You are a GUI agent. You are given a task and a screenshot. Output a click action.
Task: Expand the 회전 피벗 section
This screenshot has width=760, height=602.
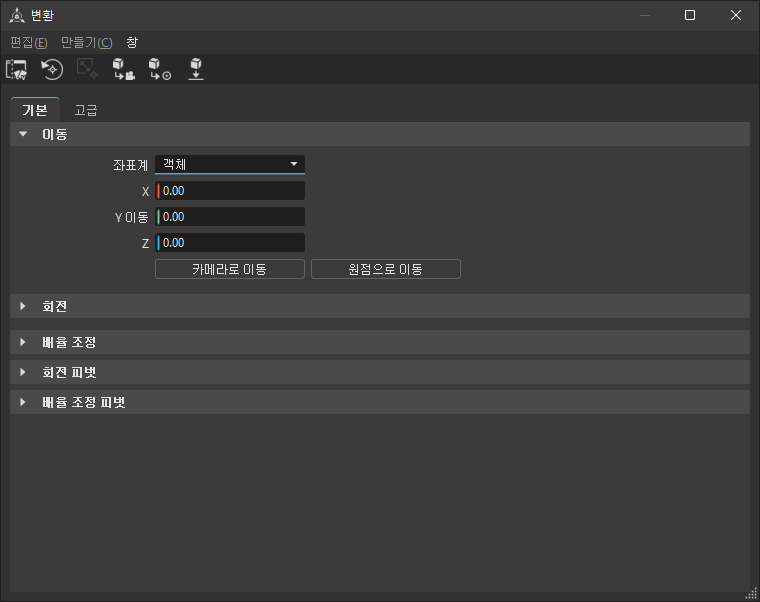point(380,372)
